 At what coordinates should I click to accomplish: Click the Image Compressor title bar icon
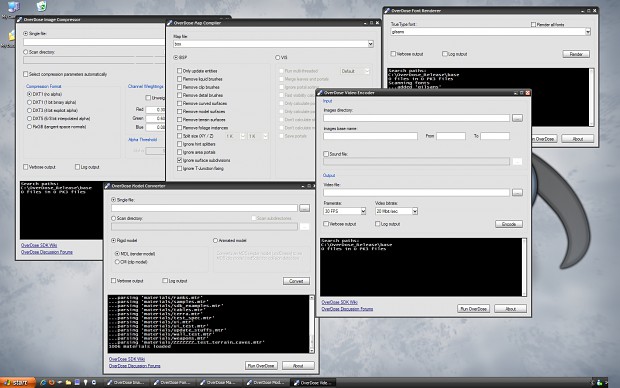click(19, 19)
